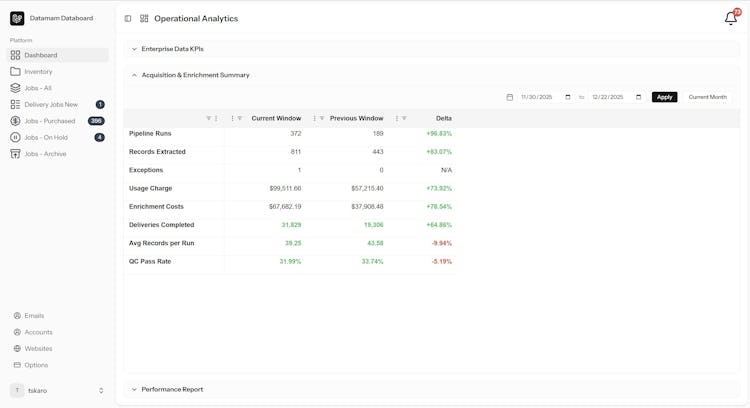This screenshot has width=750, height=408.
Task: Click the Datamam Databoard logo
Action: tap(17, 18)
